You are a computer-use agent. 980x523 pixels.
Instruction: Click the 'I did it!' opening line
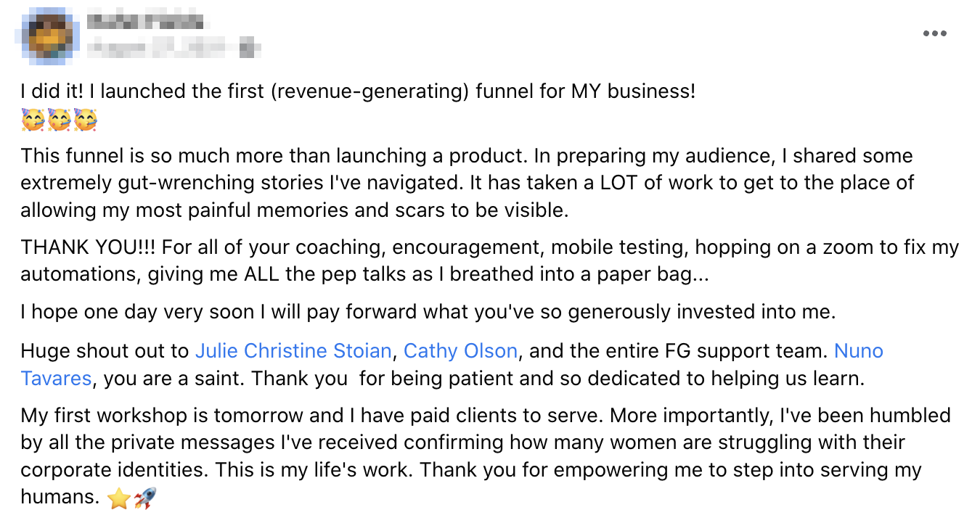pos(358,92)
